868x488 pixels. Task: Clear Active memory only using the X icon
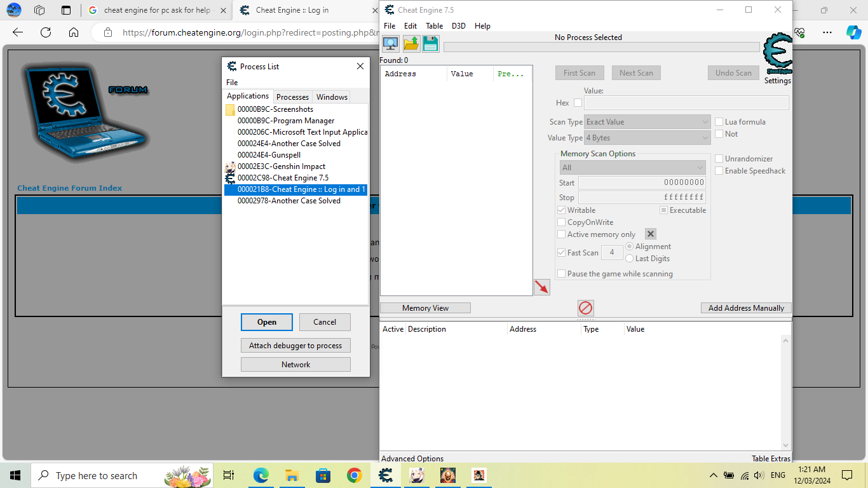(x=650, y=233)
